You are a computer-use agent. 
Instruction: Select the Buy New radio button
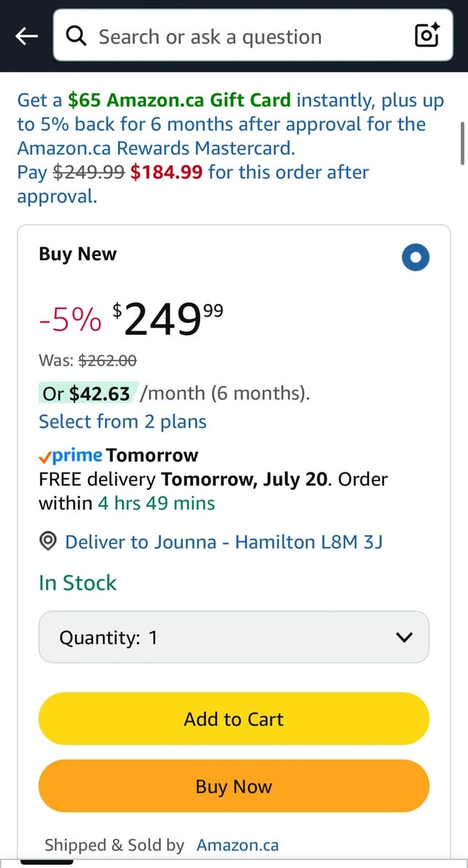point(415,257)
